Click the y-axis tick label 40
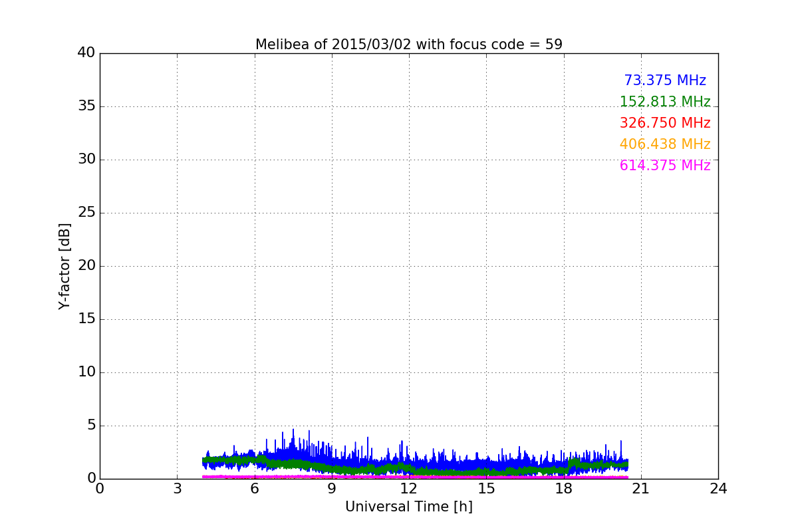The width and height of the screenshot is (798, 532). [x=86, y=53]
